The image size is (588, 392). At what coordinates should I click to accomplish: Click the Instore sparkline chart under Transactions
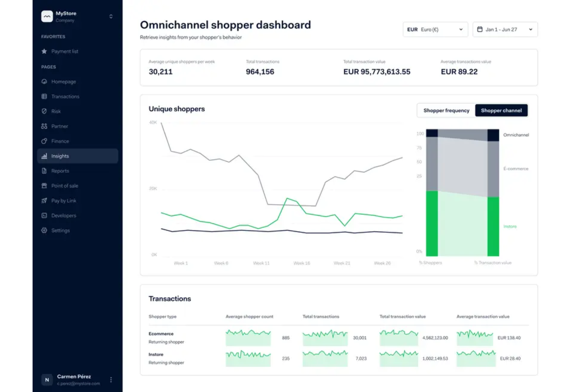pos(248,358)
